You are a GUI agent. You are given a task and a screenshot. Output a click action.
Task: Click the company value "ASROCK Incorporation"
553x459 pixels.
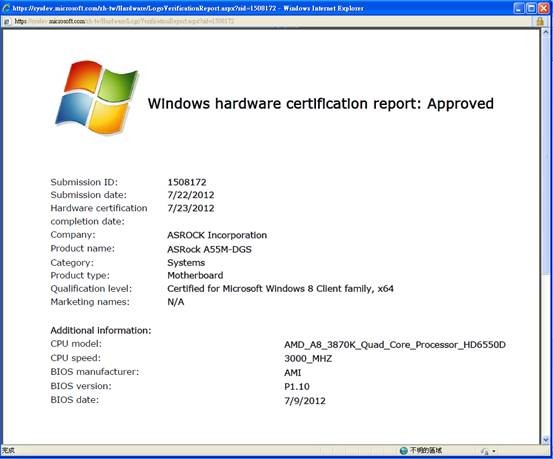(x=217, y=235)
